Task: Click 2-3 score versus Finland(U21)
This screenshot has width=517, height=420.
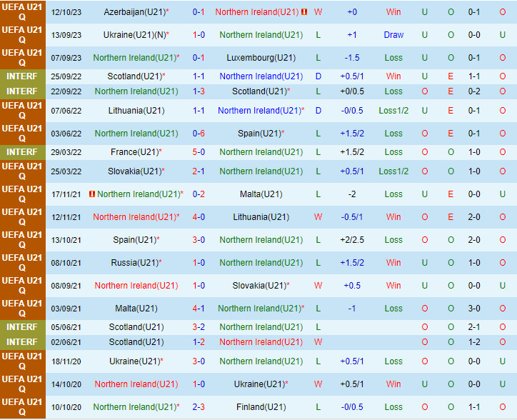Action: 199,407
